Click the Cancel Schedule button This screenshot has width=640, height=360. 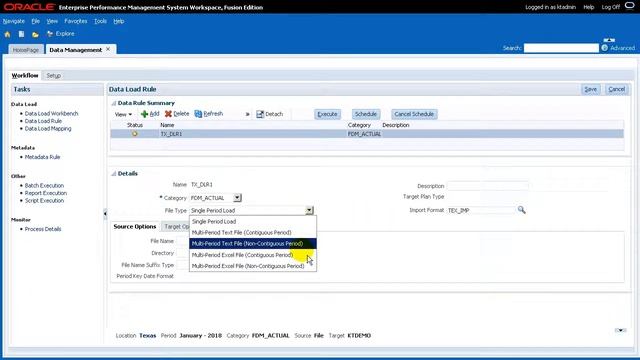(x=414, y=114)
